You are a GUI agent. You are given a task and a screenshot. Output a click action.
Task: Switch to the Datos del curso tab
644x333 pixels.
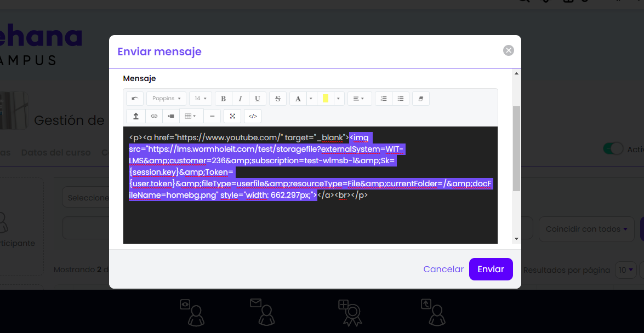56,152
